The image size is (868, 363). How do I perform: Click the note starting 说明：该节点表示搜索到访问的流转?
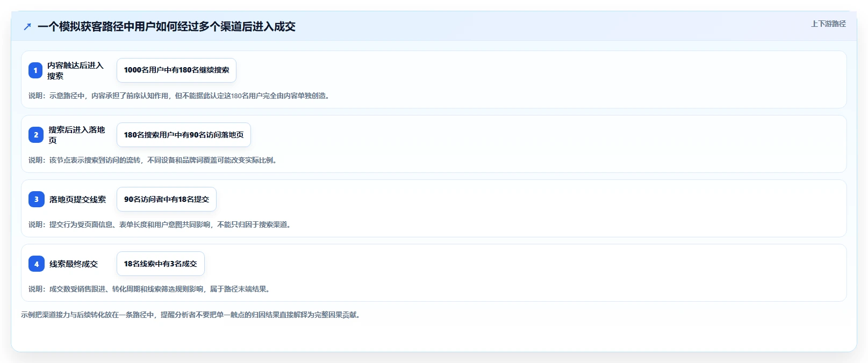(x=154, y=160)
